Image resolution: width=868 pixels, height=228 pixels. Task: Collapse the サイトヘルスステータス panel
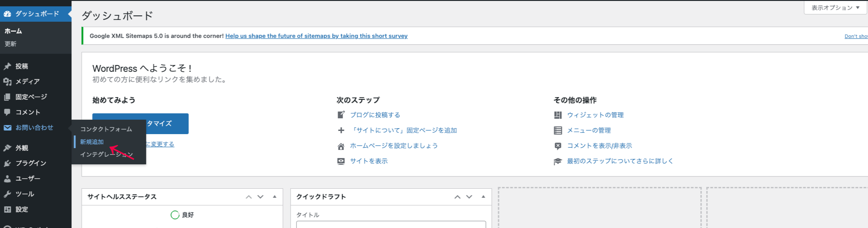click(274, 197)
